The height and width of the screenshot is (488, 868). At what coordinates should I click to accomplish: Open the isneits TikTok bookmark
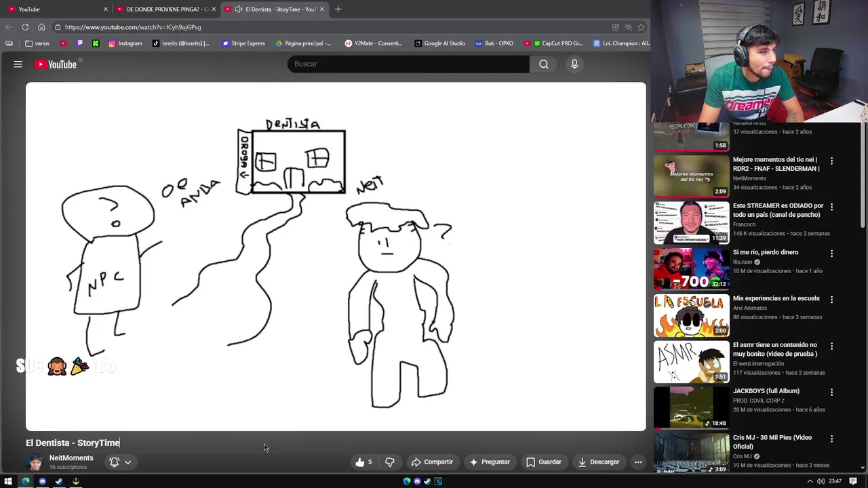click(x=180, y=43)
